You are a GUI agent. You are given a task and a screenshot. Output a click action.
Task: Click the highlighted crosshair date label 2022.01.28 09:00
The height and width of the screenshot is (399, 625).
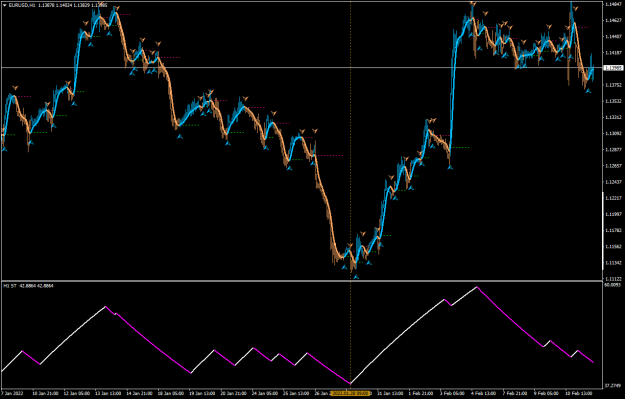point(350,393)
